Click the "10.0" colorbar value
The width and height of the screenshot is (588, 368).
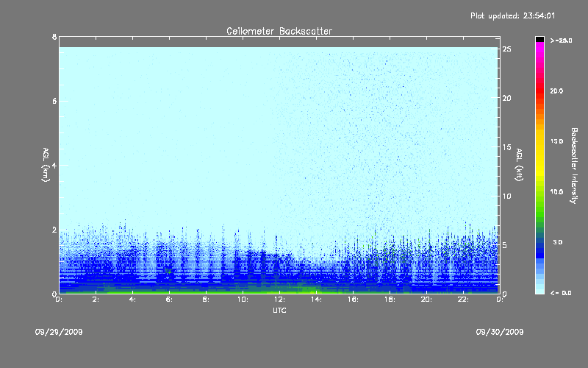click(x=556, y=192)
